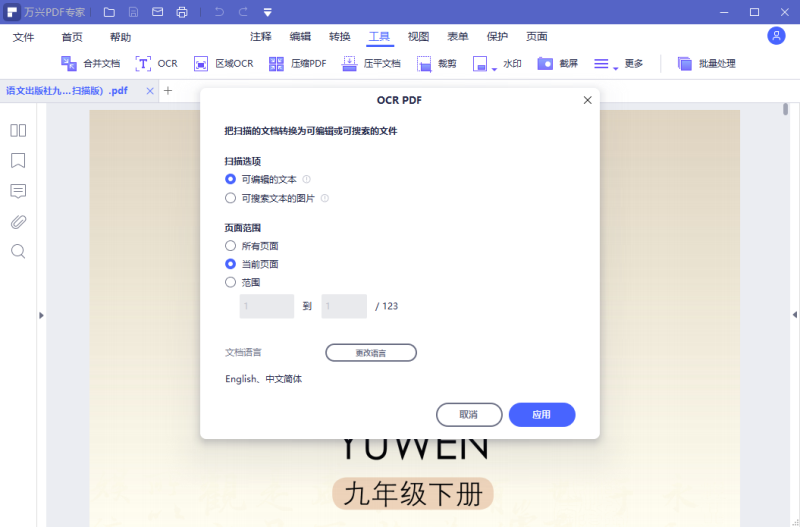800x527 pixels.
Task: Choose 区域OCR area recognition tool
Action: point(223,63)
